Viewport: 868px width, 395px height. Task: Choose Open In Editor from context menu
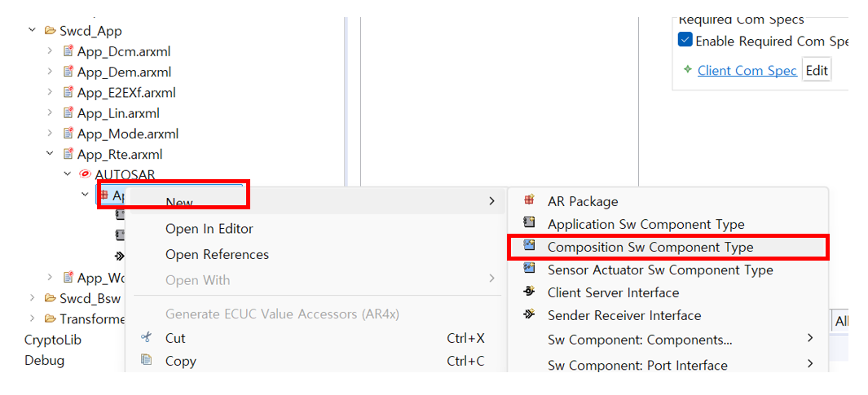coord(209,229)
